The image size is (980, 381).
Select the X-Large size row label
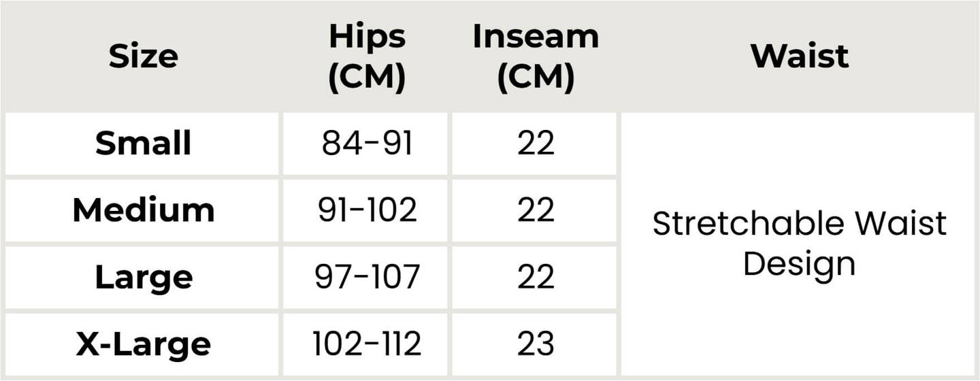pyautogui.click(x=143, y=344)
